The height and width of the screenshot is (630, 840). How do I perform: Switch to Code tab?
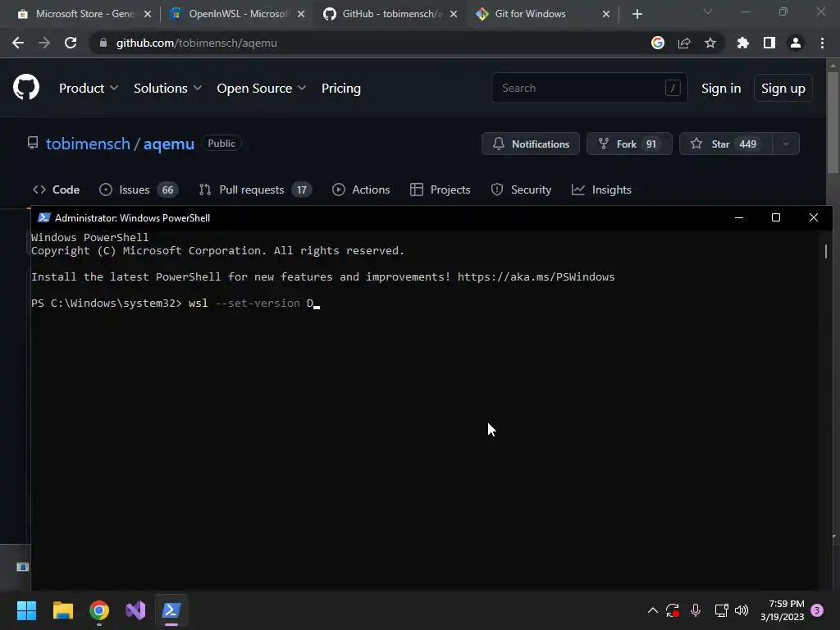[57, 189]
